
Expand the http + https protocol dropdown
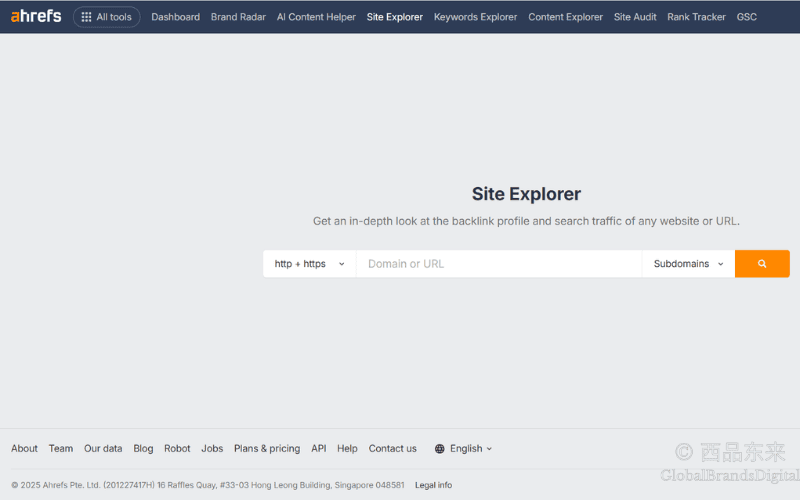click(310, 264)
